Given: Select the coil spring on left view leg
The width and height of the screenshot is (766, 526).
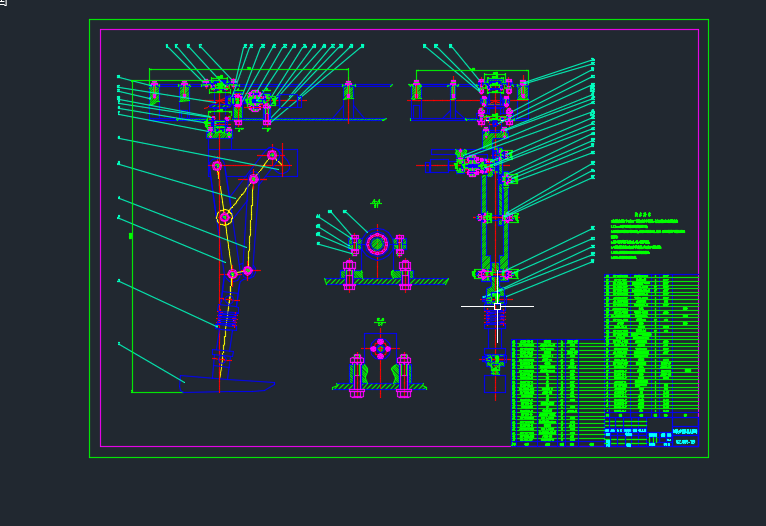Looking at the screenshot, I should pyautogui.click(x=227, y=319).
